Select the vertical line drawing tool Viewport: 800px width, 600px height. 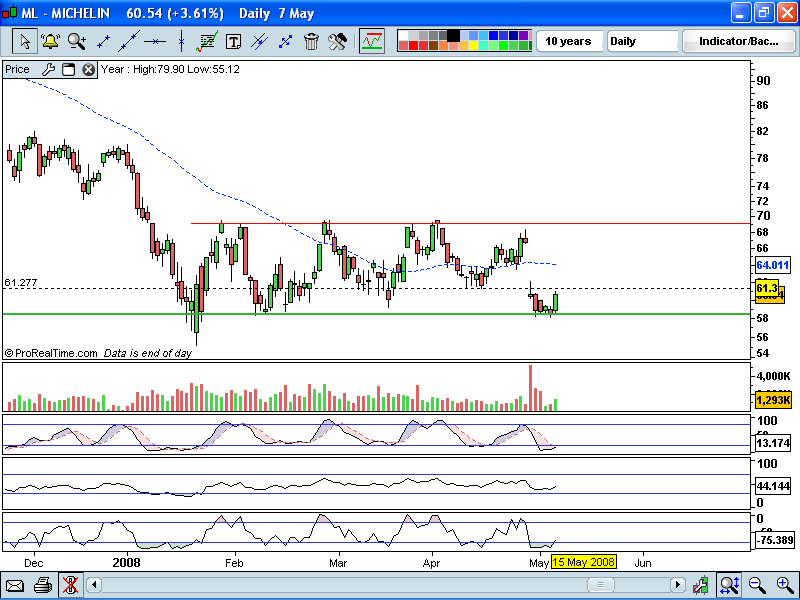tap(181, 41)
